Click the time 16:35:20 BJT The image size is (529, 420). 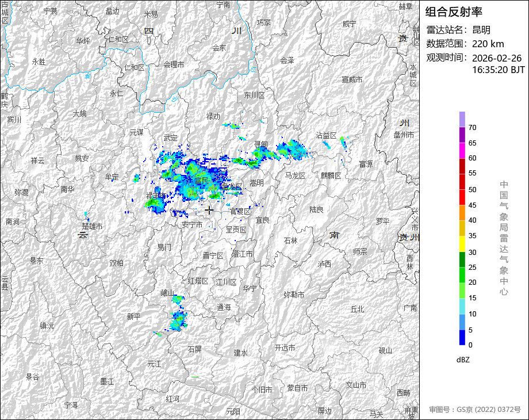point(499,70)
